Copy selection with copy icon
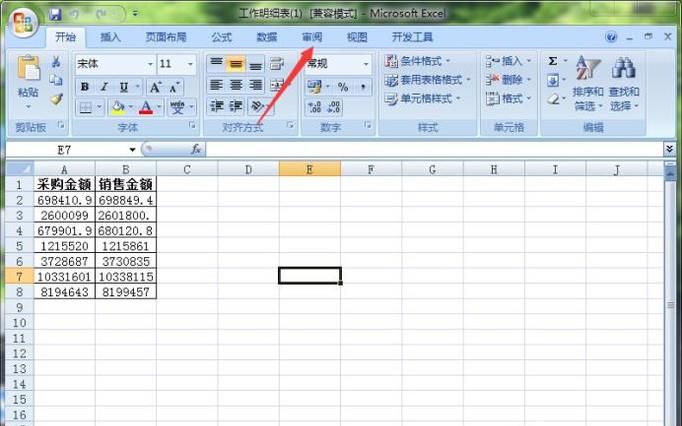This screenshot has height=426, width=682. 56,80
